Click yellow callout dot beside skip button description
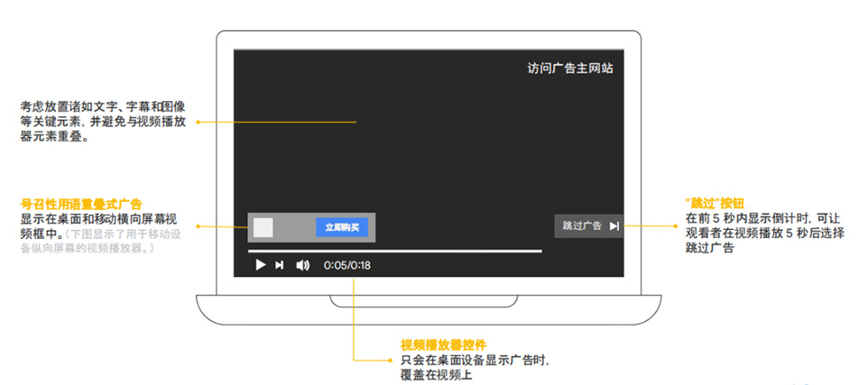Screen dimensions: 868x385 tap(678, 226)
